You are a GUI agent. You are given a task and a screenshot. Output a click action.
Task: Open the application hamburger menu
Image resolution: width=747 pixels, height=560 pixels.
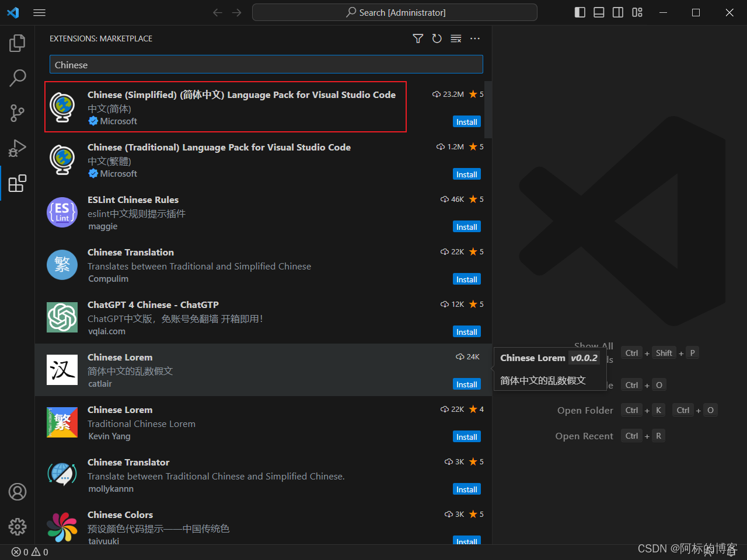(39, 12)
